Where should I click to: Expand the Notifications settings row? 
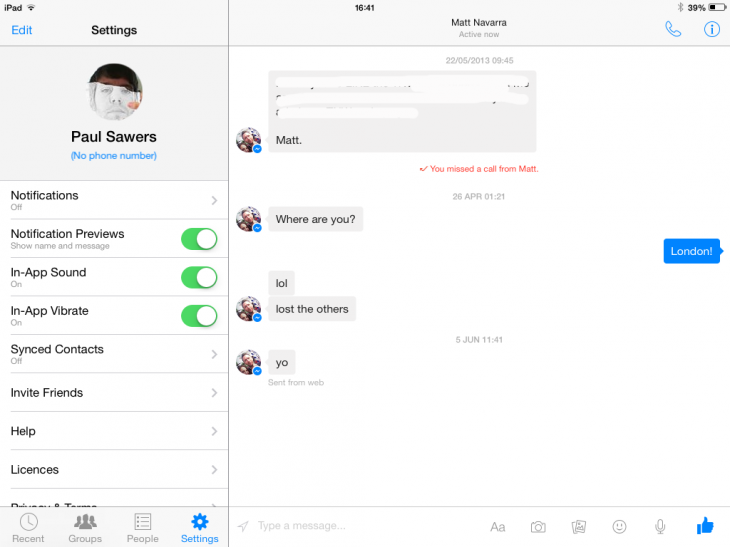click(x=114, y=200)
